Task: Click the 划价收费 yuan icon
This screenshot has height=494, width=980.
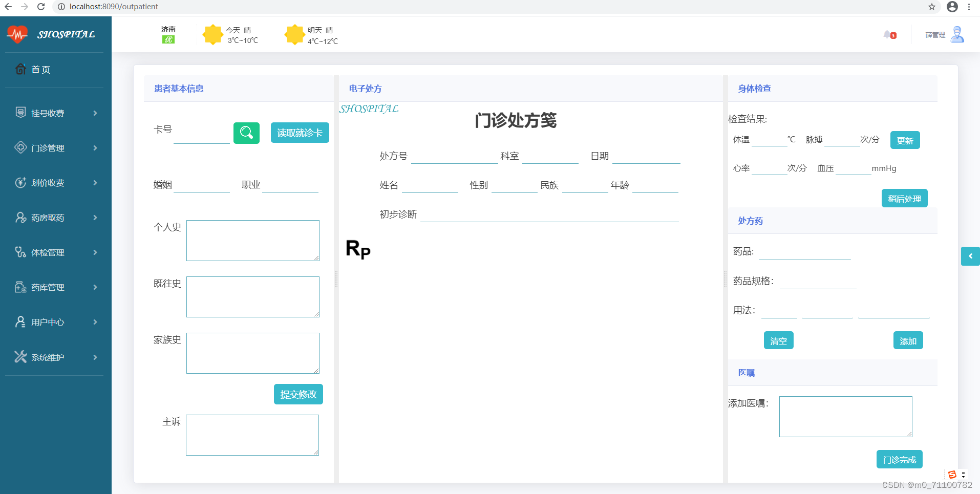Action: (20, 182)
